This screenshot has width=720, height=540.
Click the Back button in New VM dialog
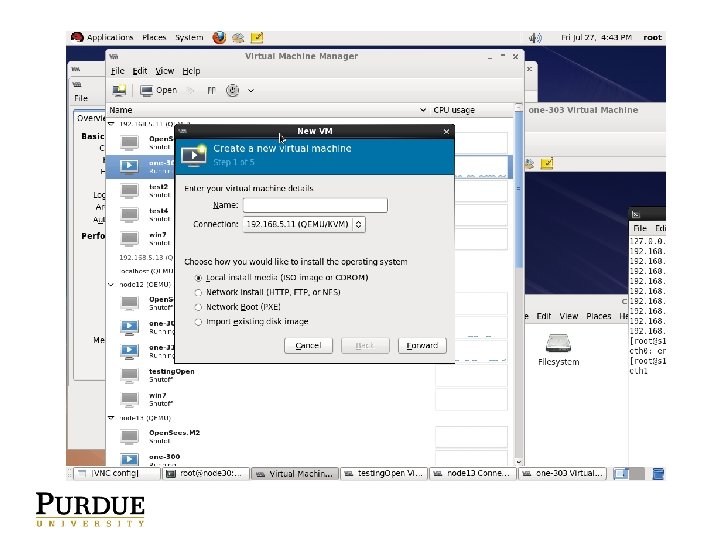(365, 345)
